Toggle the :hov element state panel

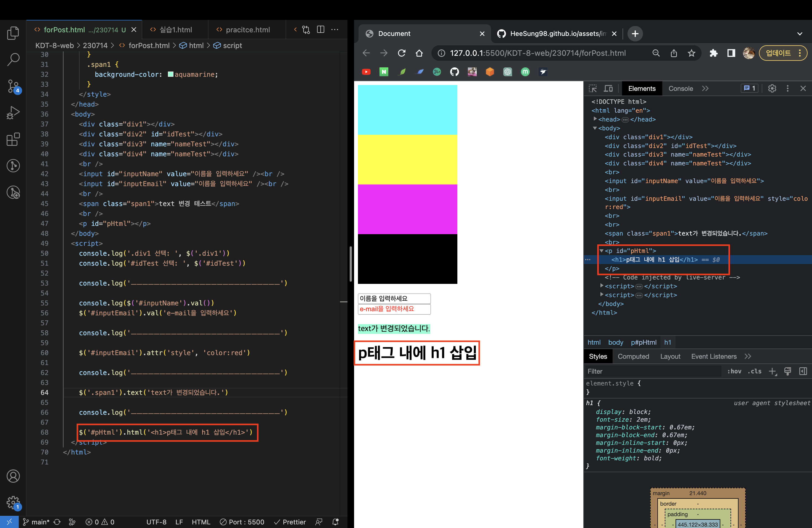(x=734, y=371)
